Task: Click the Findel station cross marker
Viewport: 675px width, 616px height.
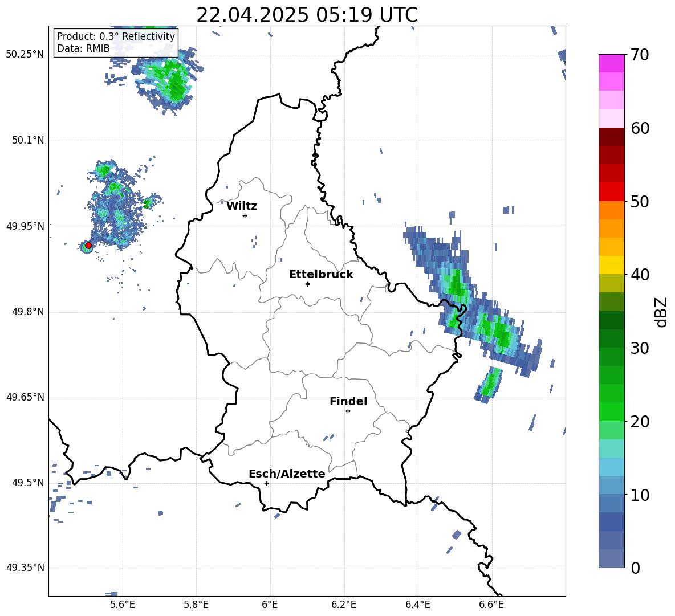Action: [x=348, y=411]
